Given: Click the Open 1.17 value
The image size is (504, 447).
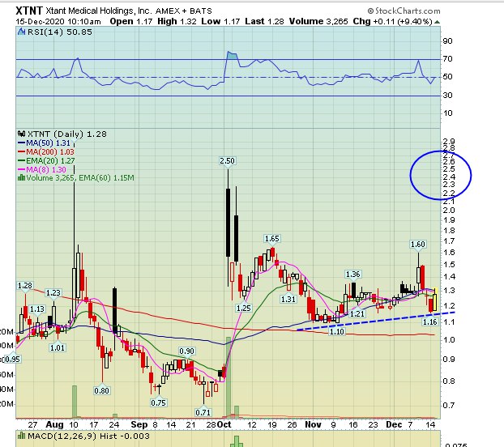Looking at the screenshot, I should pos(131,22).
